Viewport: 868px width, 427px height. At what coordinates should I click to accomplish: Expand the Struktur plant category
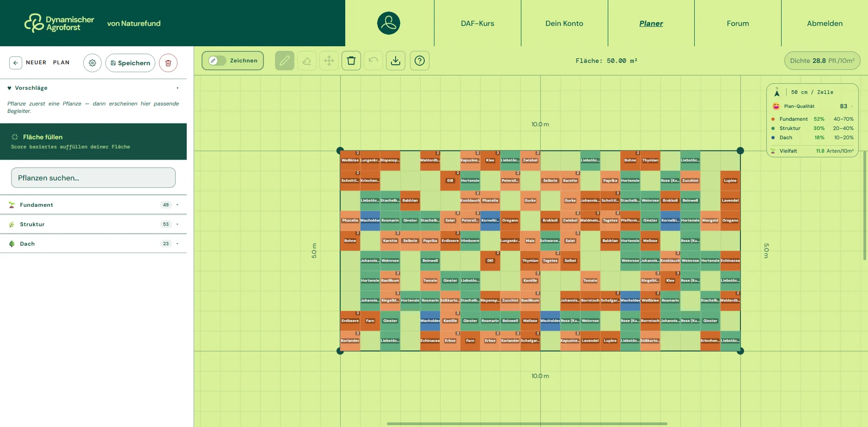pos(93,224)
